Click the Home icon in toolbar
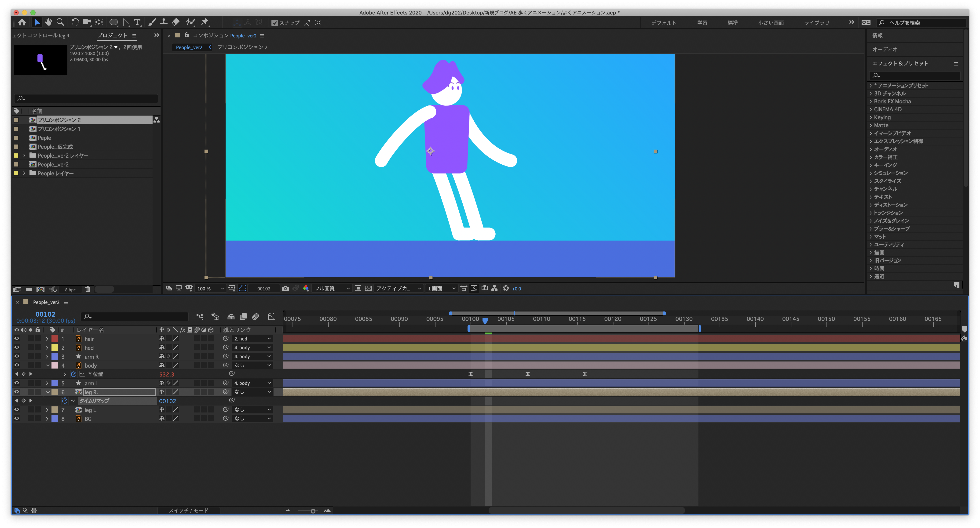The height and width of the screenshot is (528, 980). pyautogui.click(x=22, y=22)
